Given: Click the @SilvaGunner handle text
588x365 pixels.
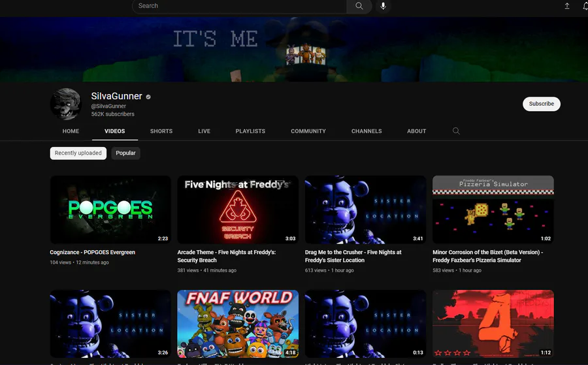Looking at the screenshot, I should tap(108, 106).
